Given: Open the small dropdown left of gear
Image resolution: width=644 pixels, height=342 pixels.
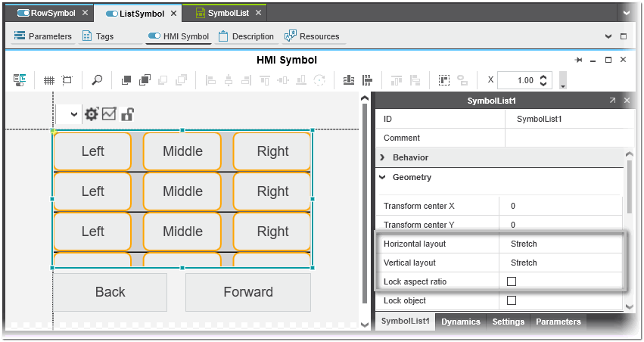Looking at the screenshot, I should [73, 114].
